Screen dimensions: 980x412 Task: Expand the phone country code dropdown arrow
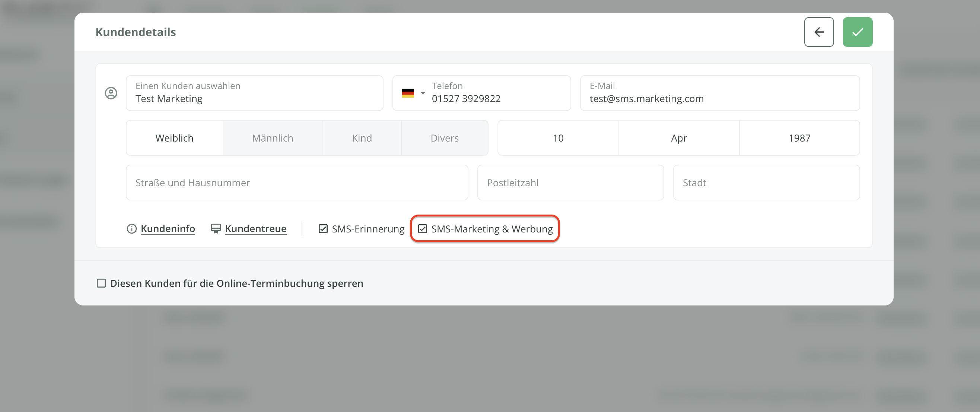[x=423, y=93]
